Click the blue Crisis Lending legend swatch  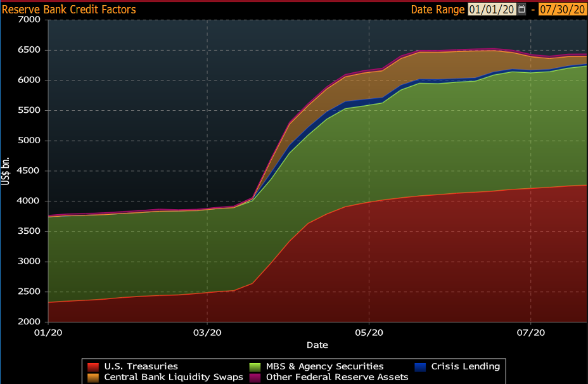419,366
